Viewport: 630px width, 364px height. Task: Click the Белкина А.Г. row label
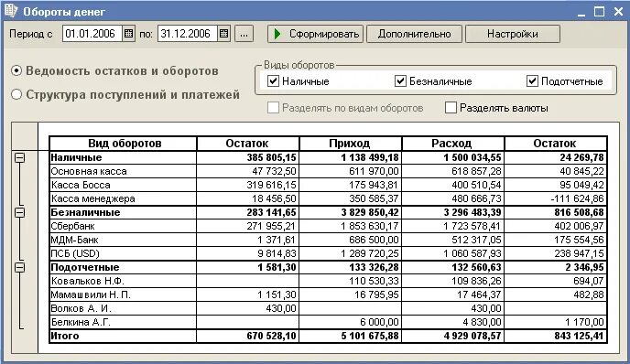click(x=81, y=322)
